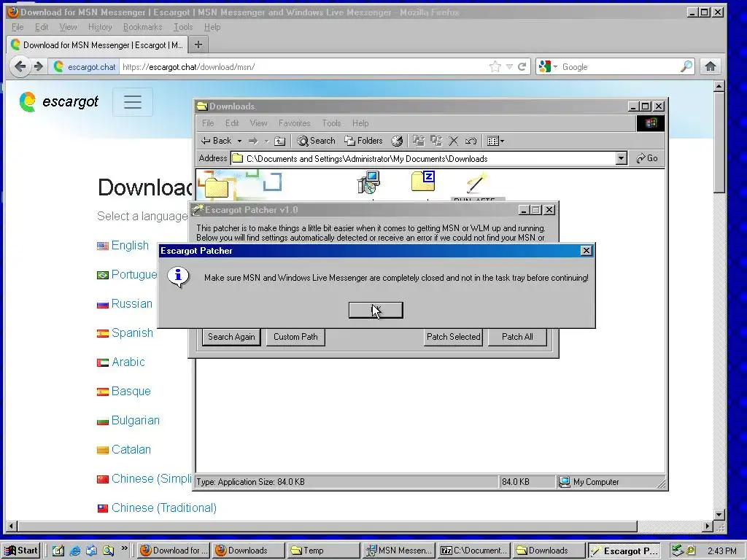Choose Chinese (Traditional) language link

pyautogui.click(x=164, y=507)
